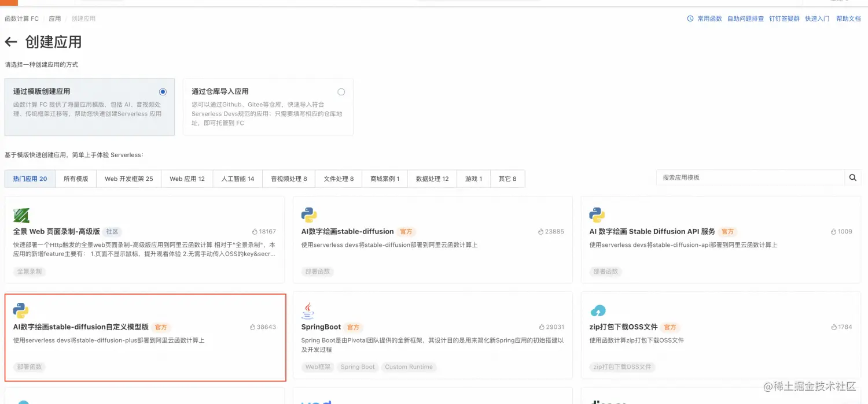Screen dimensions: 868x404
Task: Click title AI数字绘画stable-diffusion自定义模型版
Action: (x=81, y=327)
